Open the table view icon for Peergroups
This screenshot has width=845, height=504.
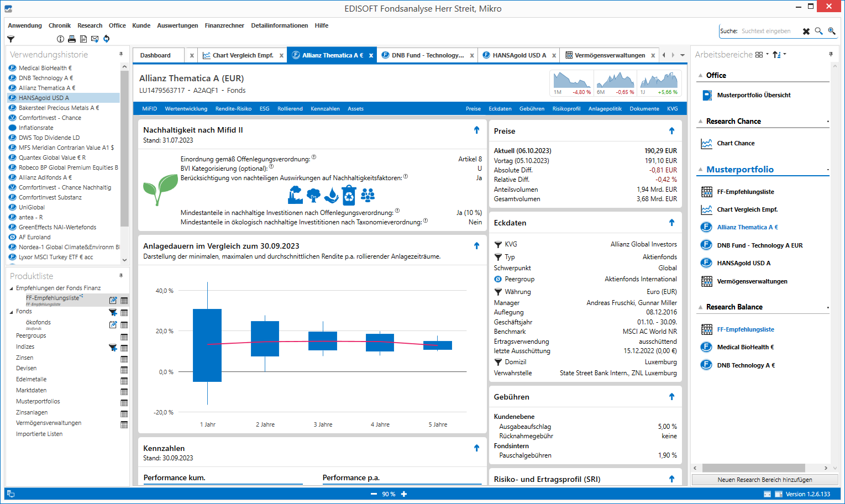tap(124, 337)
